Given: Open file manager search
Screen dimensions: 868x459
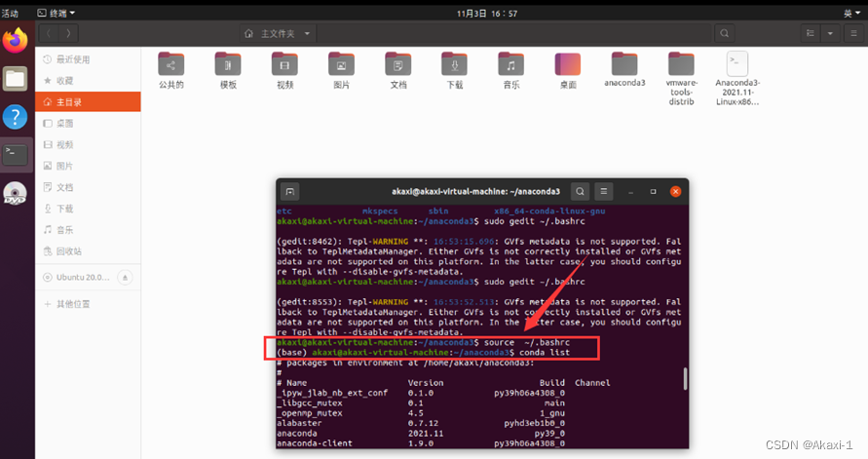Looking at the screenshot, I should 724,33.
